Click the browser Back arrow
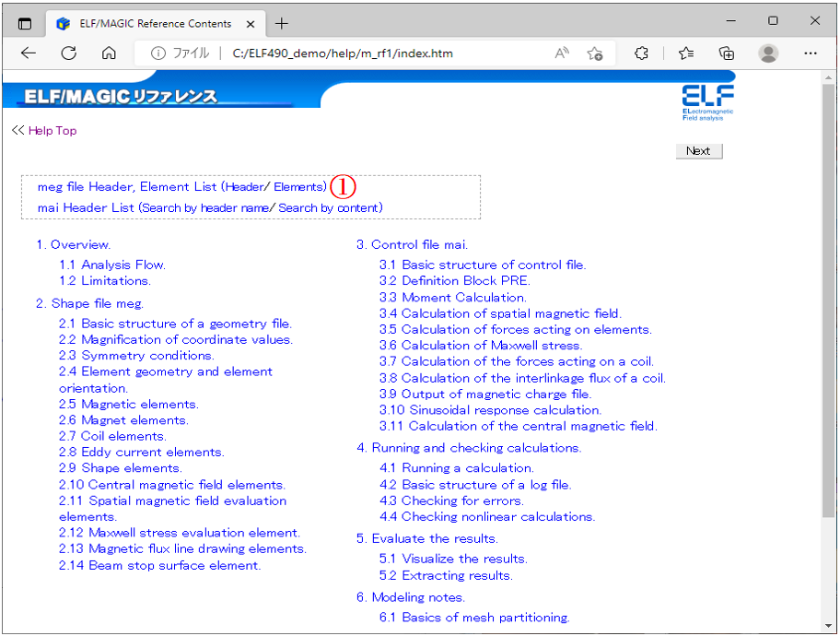The height and width of the screenshot is (636, 840). tap(29, 53)
